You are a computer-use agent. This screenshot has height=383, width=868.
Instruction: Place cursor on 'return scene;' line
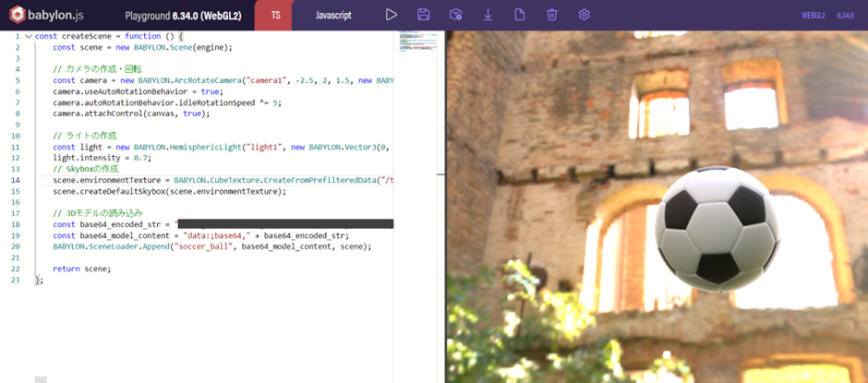click(82, 269)
